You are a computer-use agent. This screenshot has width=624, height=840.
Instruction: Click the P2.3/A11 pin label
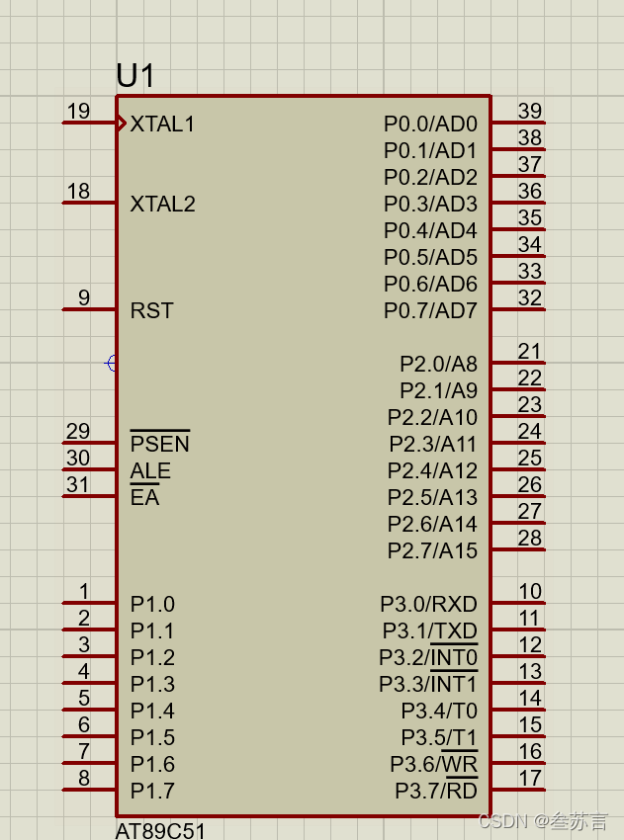coord(432,444)
